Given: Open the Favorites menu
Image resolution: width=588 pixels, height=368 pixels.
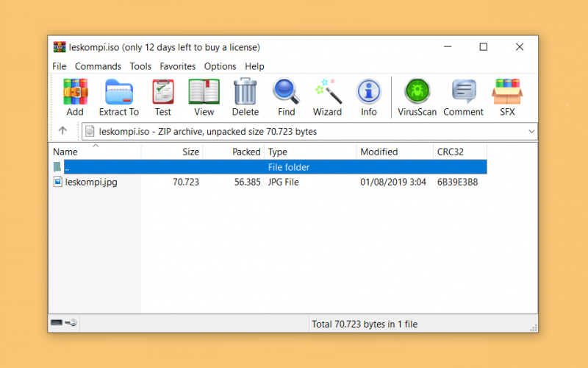Looking at the screenshot, I should (177, 66).
